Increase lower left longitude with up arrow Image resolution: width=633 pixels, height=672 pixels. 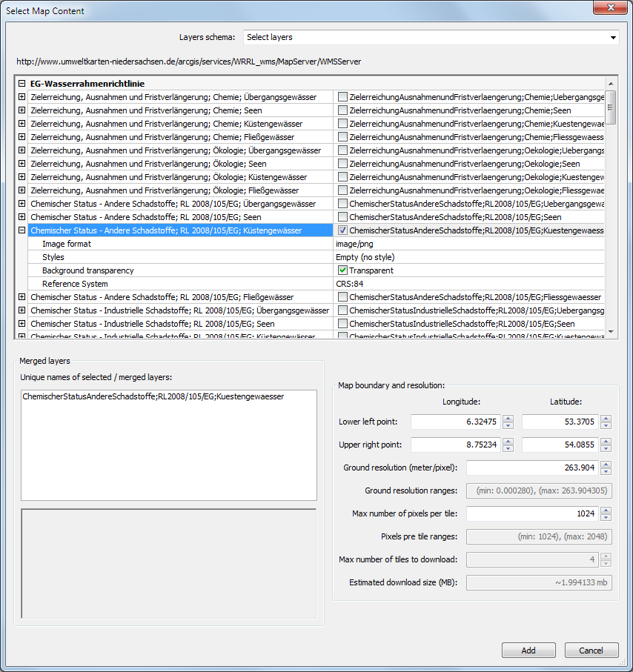(x=508, y=418)
